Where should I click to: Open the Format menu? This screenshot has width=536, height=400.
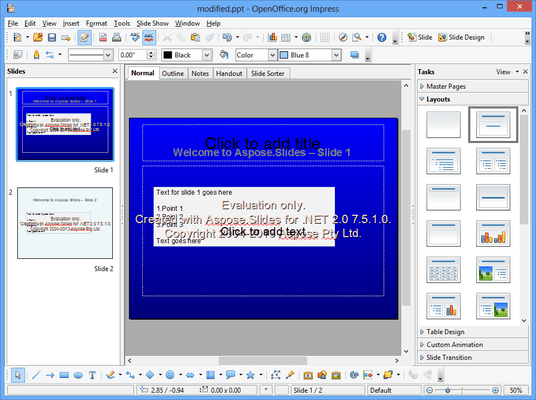click(96, 23)
